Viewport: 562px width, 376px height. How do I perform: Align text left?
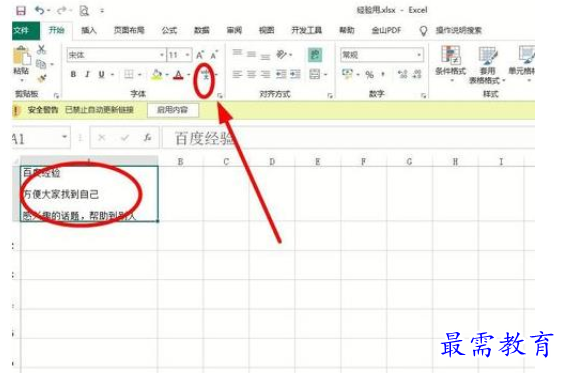coord(237,74)
